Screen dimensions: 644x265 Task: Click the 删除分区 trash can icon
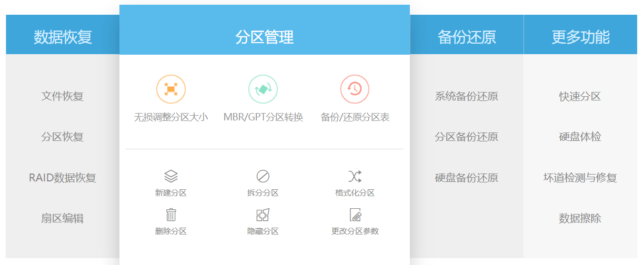[x=171, y=215]
